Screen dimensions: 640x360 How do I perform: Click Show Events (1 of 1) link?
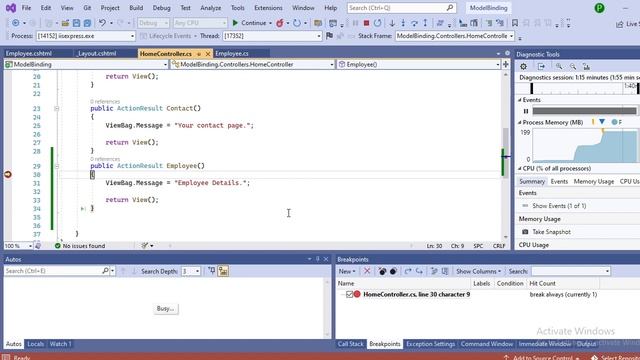pyautogui.click(x=559, y=206)
